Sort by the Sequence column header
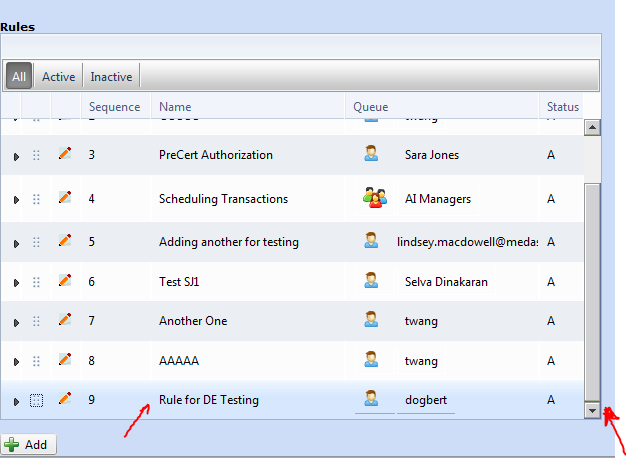Screen dimensions: 626x458 (114, 107)
